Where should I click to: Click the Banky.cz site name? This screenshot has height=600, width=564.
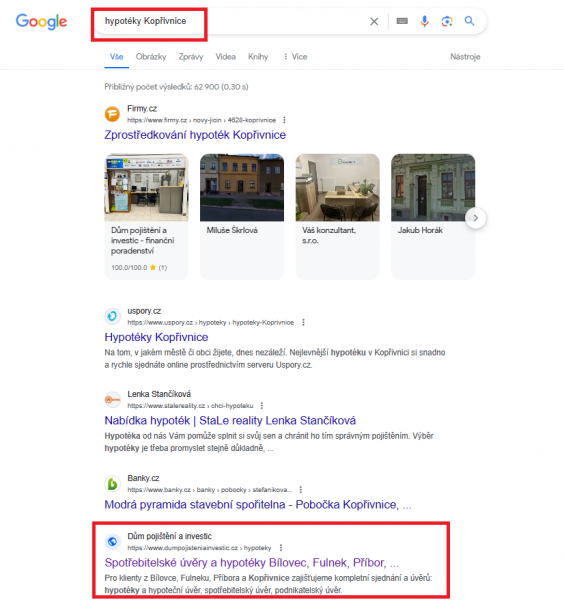click(143, 478)
